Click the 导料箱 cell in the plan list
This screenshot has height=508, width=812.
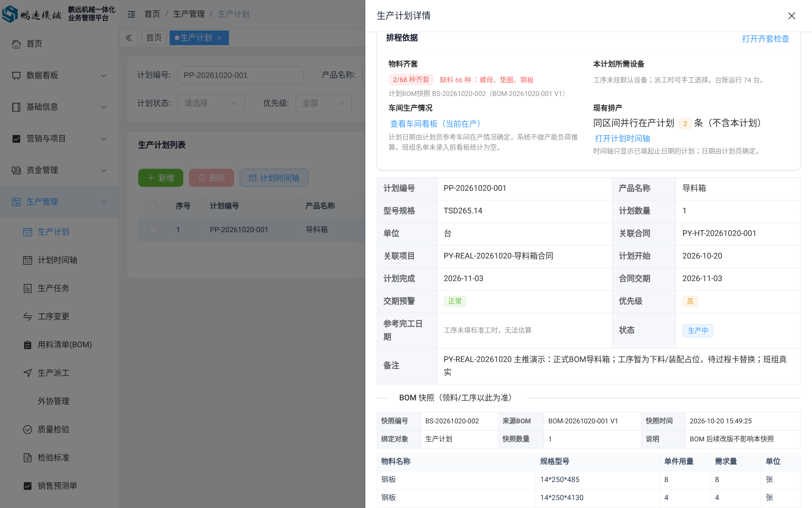click(317, 230)
